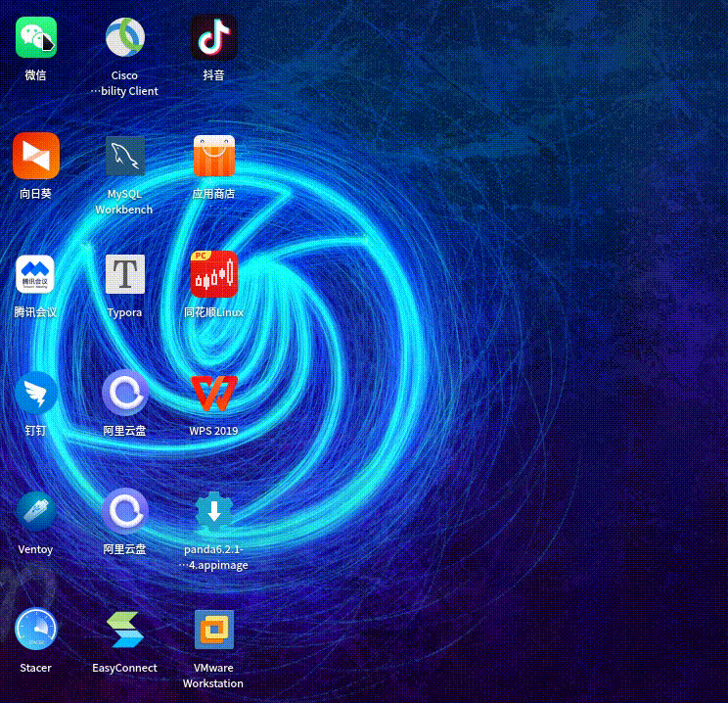Click the 'MySQL Workbench' label text
Image resolution: width=728 pixels, height=703 pixels.
(124, 202)
